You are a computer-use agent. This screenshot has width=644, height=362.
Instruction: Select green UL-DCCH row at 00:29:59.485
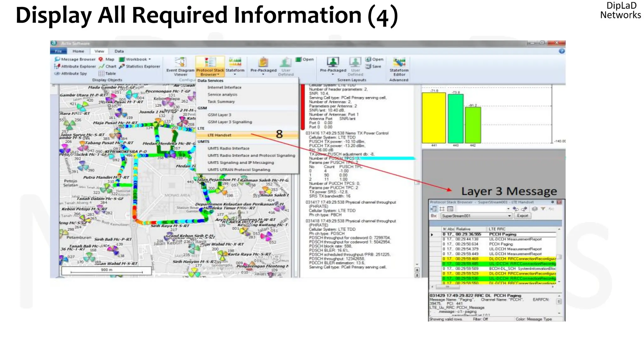point(499,264)
